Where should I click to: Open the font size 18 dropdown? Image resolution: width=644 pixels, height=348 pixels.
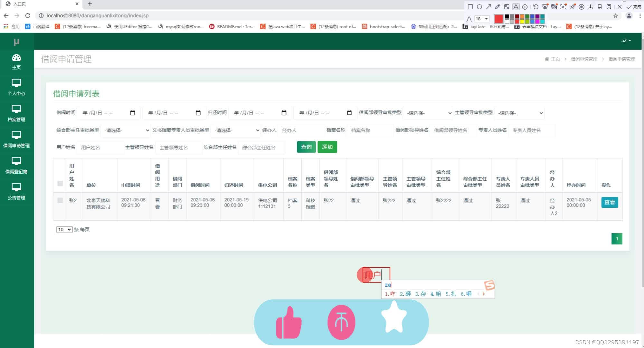[x=482, y=19]
